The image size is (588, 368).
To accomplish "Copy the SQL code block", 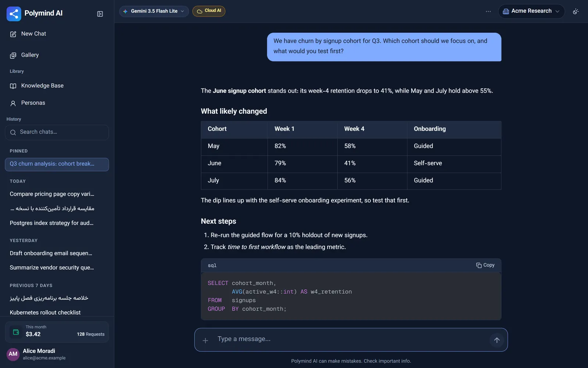I will click(485, 265).
